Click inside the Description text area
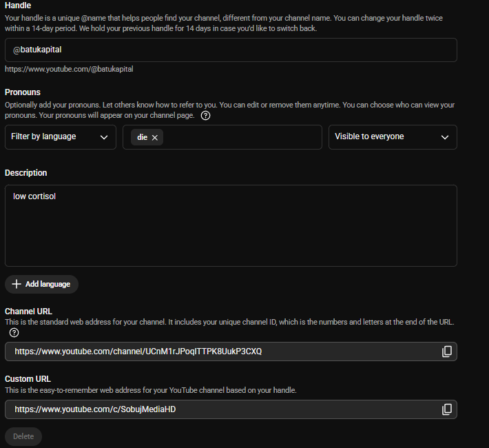Screen dimensions: 489x448 pyautogui.click(x=231, y=225)
